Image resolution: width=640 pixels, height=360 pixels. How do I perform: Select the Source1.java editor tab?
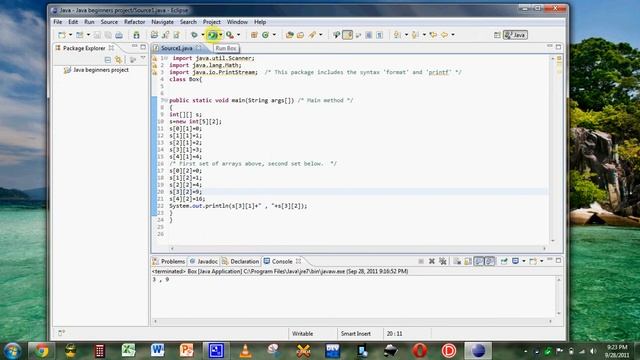point(176,48)
